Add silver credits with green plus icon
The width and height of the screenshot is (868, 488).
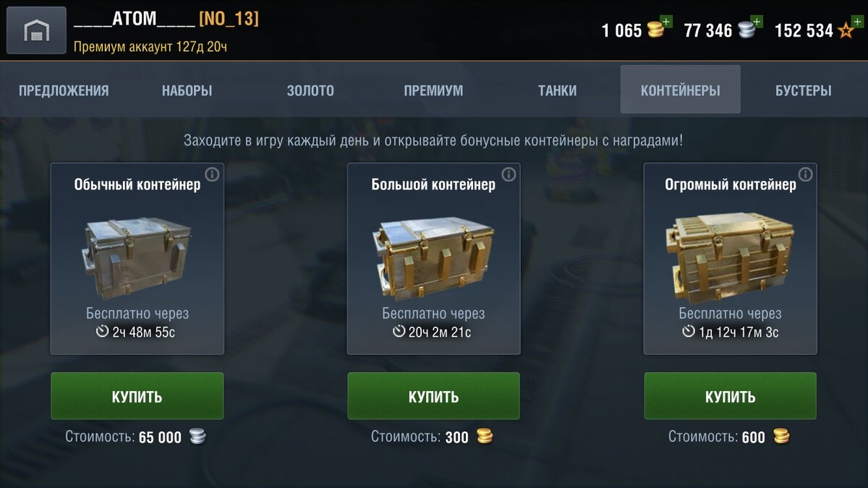757,22
